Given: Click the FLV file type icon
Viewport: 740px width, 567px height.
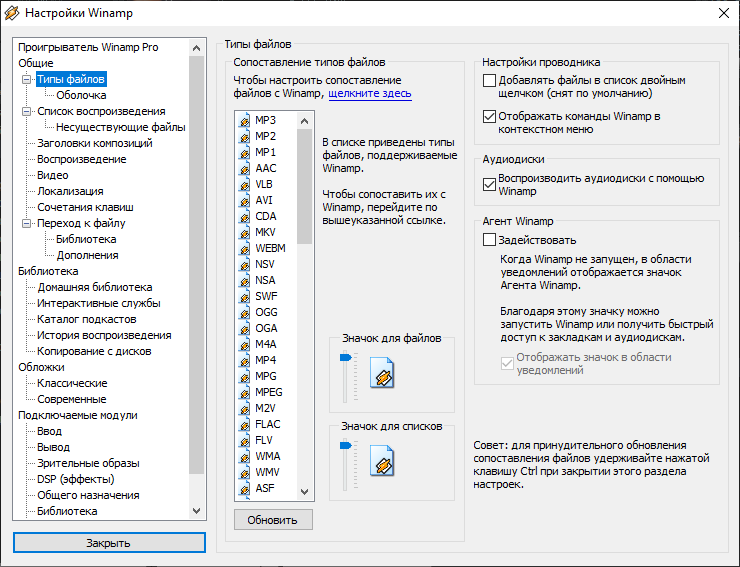Looking at the screenshot, I should pyautogui.click(x=244, y=441).
